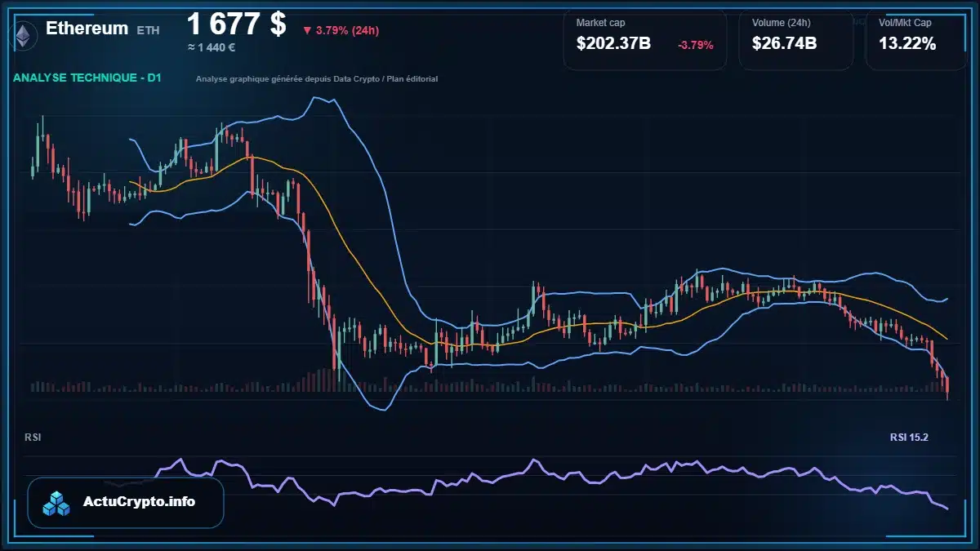
Task: Click the ANALYSE TECHNIQUE - D1 heading
Action: click(x=87, y=78)
